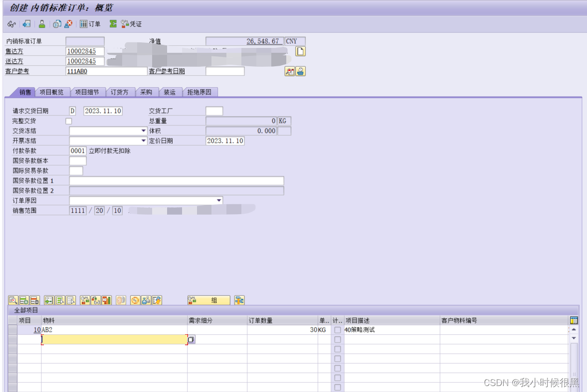Toggle the 完整交货 (complete delivery) checkbox
The height and width of the screenshot is (392, 587).
point(69,121)
